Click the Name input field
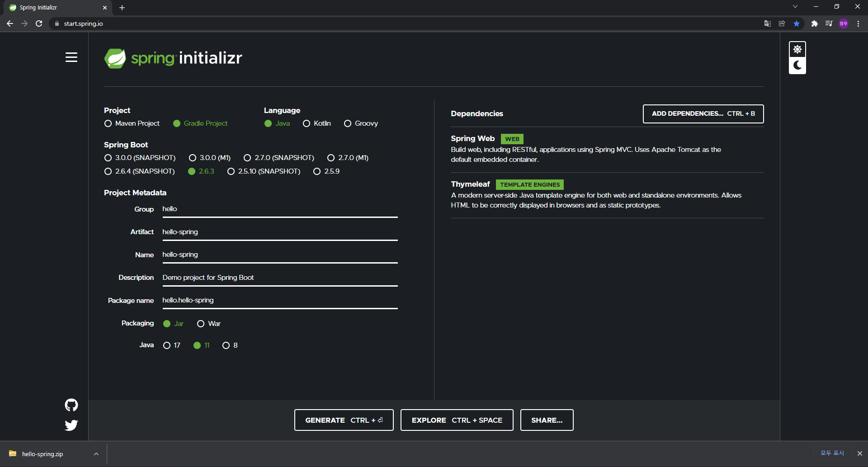The height and width of the screenshot is (467, 868). pos(280,255)
